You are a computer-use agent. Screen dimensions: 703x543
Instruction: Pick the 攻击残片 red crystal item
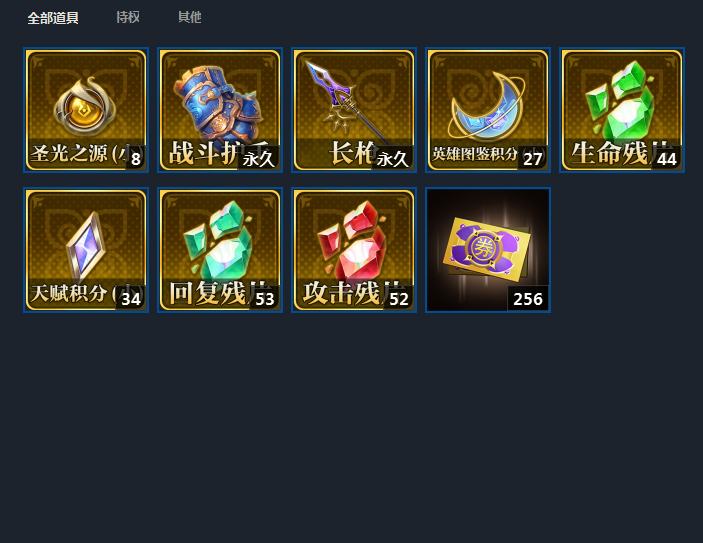click(x=354, y=250)
